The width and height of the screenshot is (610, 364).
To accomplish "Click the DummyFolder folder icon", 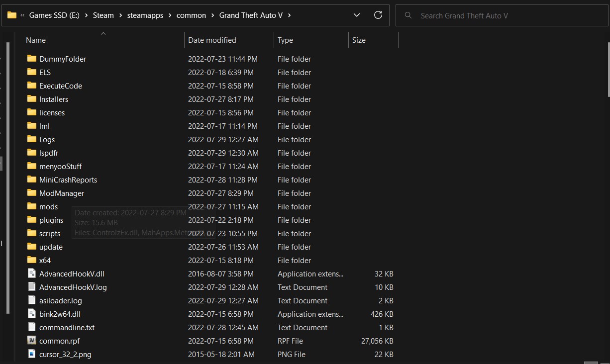I will point(32,59).
